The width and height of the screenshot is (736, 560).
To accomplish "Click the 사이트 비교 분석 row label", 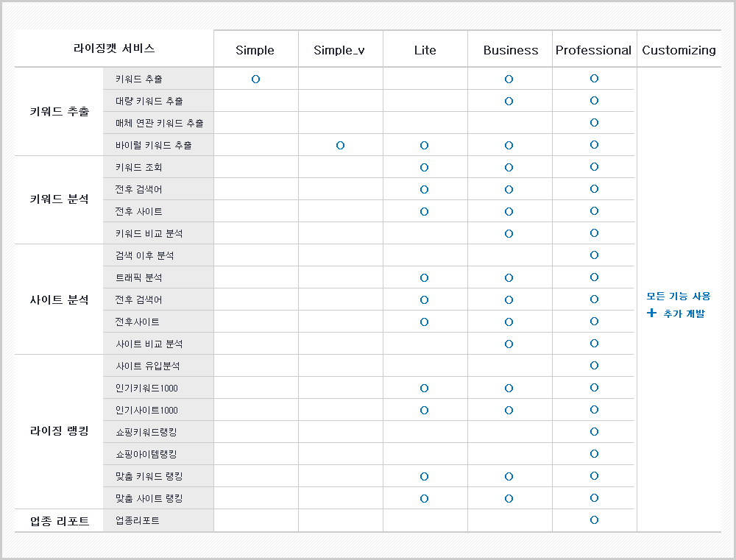I will pos(149,344).
